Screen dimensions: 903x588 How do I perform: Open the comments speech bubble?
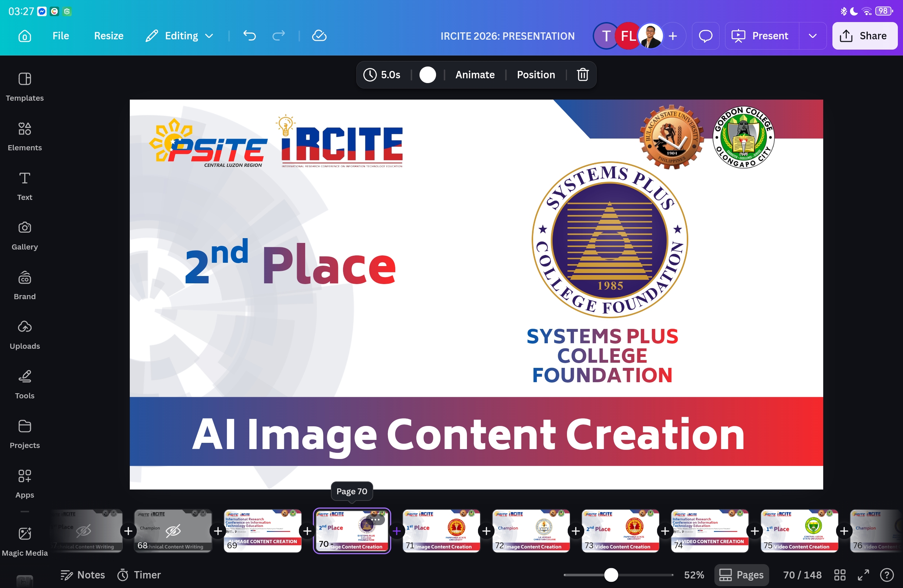tap(705, 36)
